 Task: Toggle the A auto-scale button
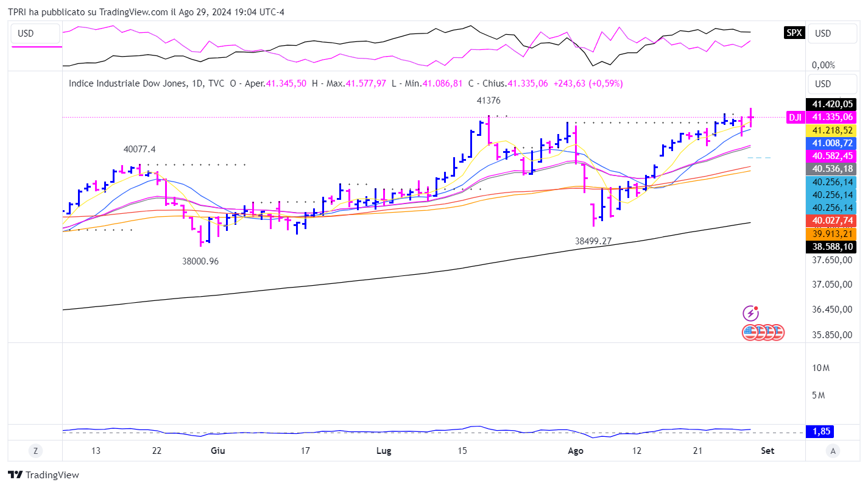831,451
